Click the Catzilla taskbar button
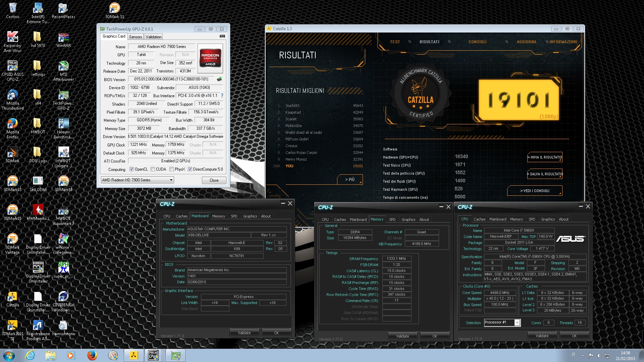 point(133,355)
